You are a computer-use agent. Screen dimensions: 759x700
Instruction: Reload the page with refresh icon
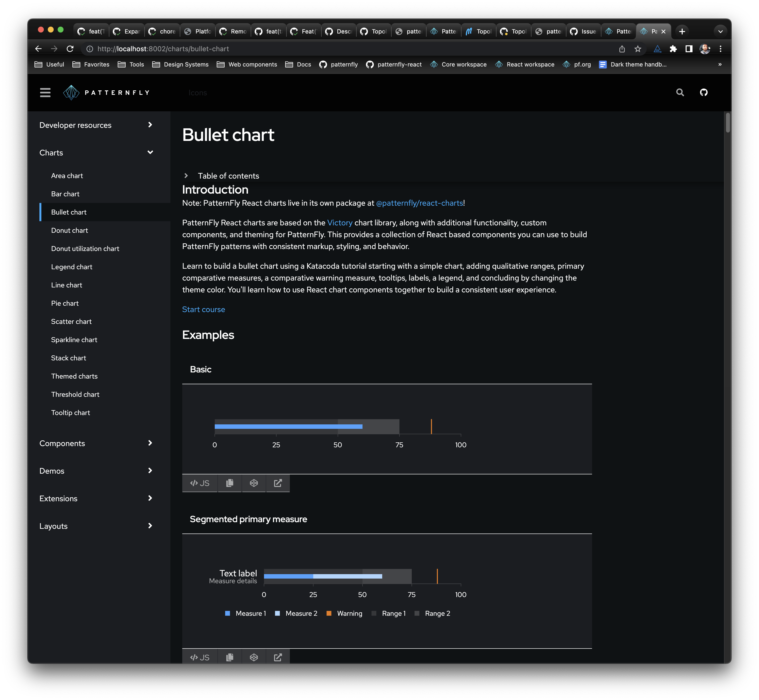click(70, 49)
